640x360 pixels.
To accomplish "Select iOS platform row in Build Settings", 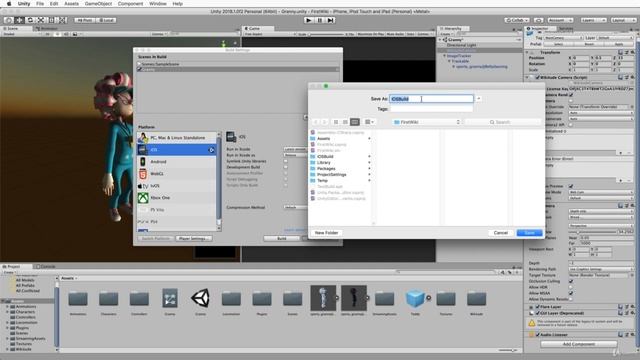I will (x=177, y=150).
